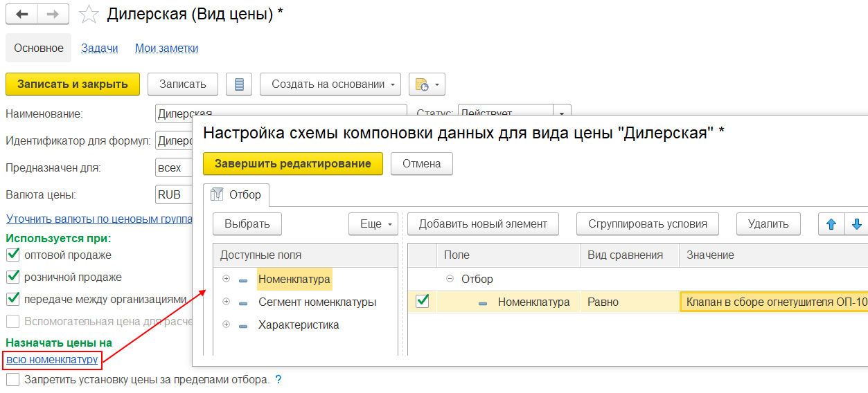This screenshot has height=393, width=868.
Task: Click the move down arrow icon
Action: (x=857, y=223)
